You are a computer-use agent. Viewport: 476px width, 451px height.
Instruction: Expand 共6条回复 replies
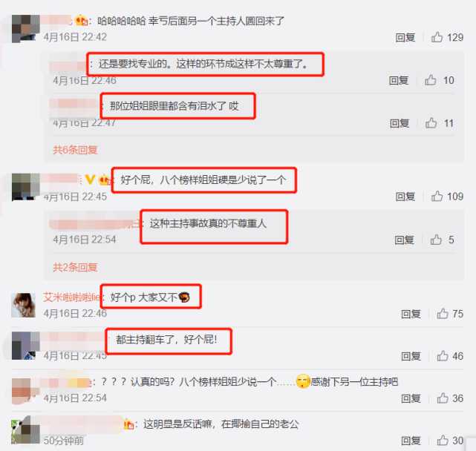tap(75, 150)
